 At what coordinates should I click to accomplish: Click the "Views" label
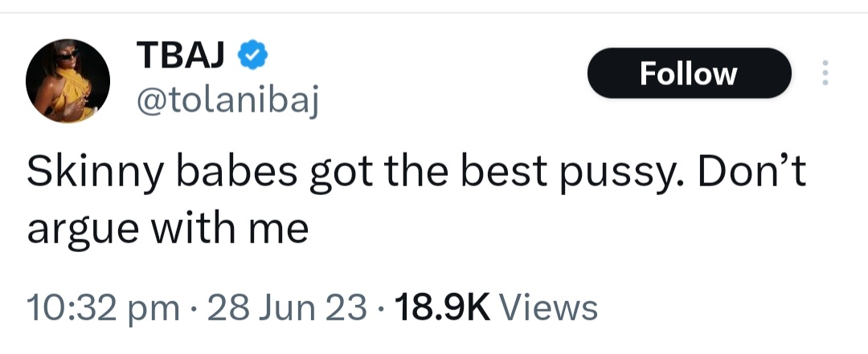(549, 307)
